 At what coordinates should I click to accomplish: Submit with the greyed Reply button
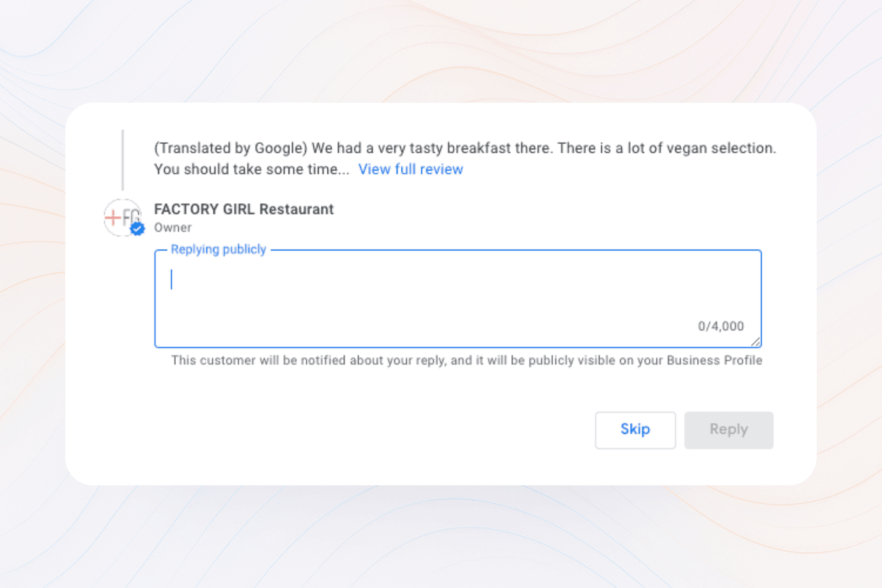click(x=729, y=430)
